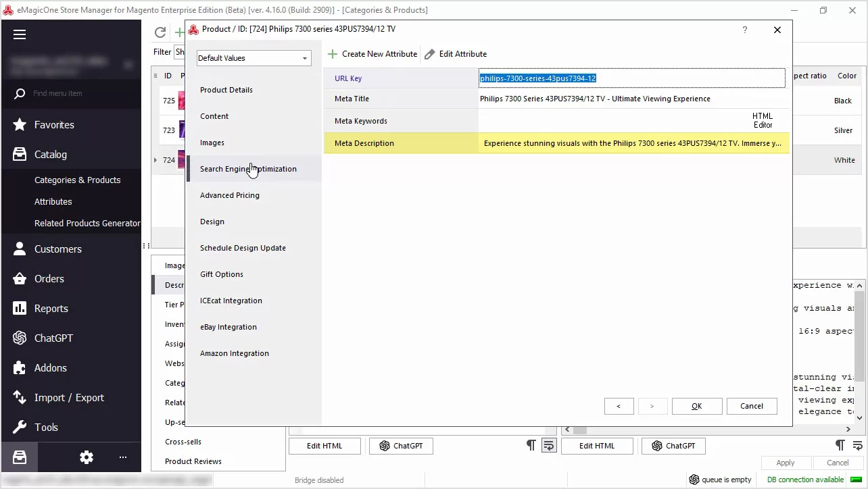Click the URL Key input field
The image size is (868, 489).
coord(632,78)
